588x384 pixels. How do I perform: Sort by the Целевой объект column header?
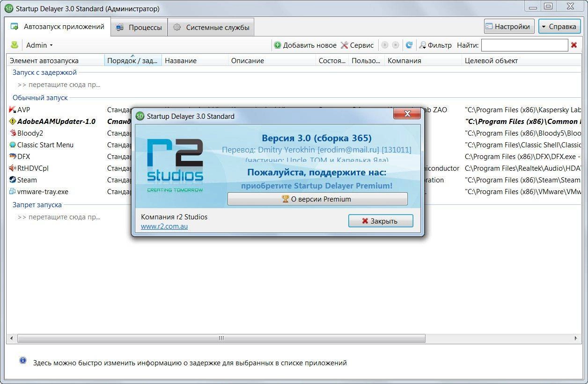click(x=522, y=60)
